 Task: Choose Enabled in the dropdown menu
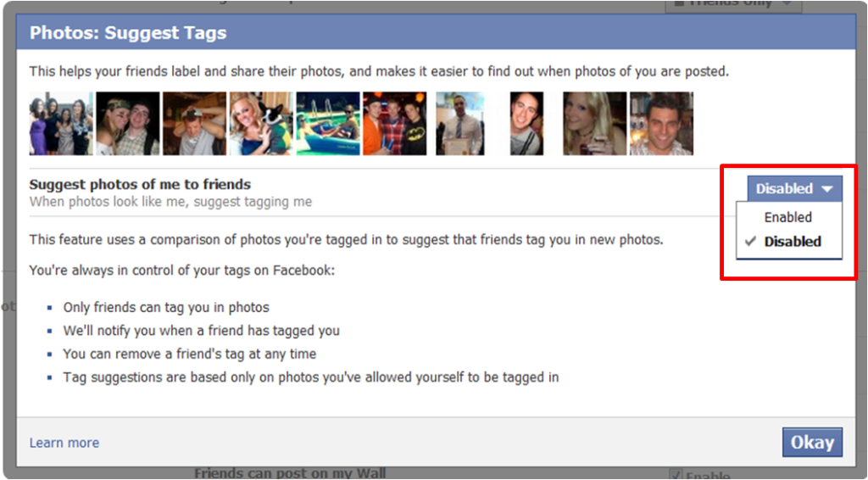(x=788, y=217)
